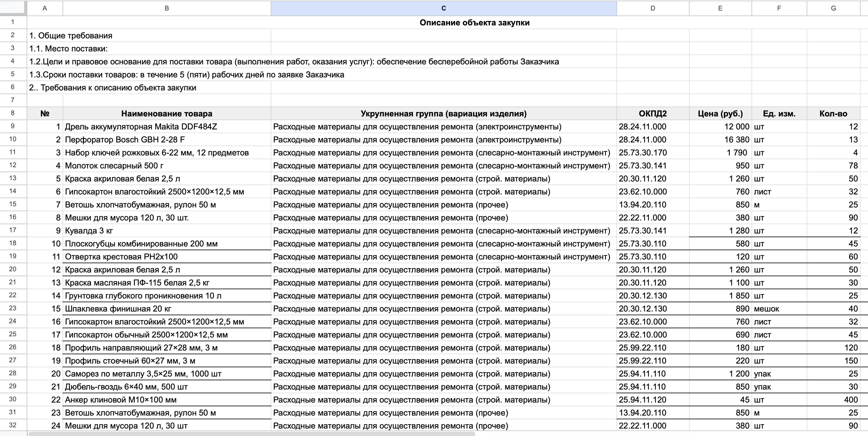The image size is (868, 436).
Task: Click cell 'Отвертка крестовая PH2x100'
Action: [x=167, y=257]
